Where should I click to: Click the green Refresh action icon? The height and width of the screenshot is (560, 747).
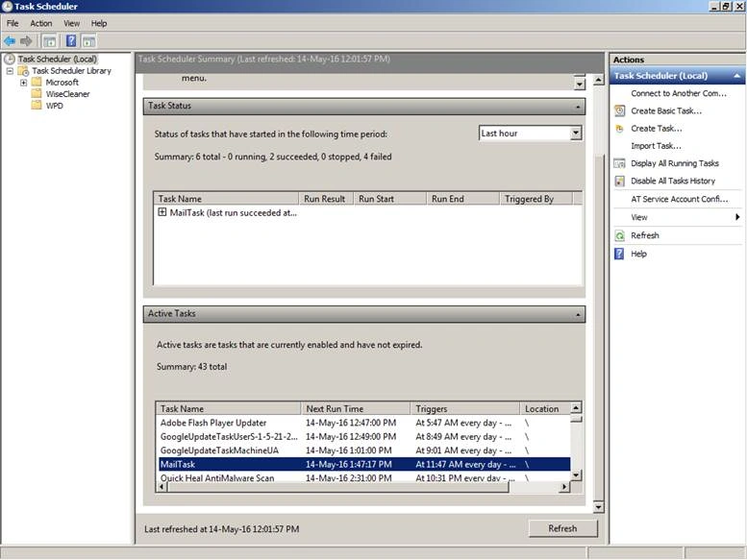tap(619, 235)
